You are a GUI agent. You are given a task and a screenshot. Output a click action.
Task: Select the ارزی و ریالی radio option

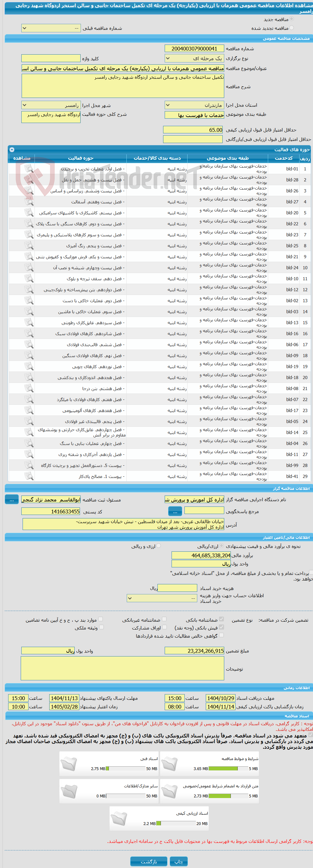coord(159,546)
